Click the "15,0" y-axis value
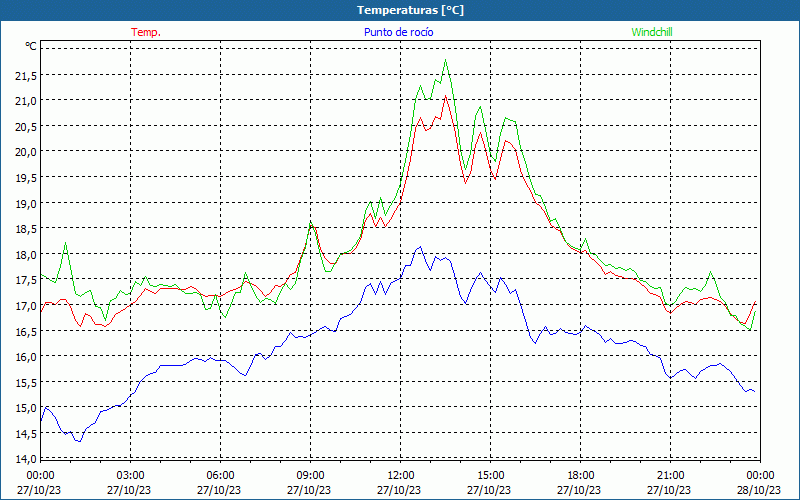Screen dimensions: 800x500 click(26, 408)
